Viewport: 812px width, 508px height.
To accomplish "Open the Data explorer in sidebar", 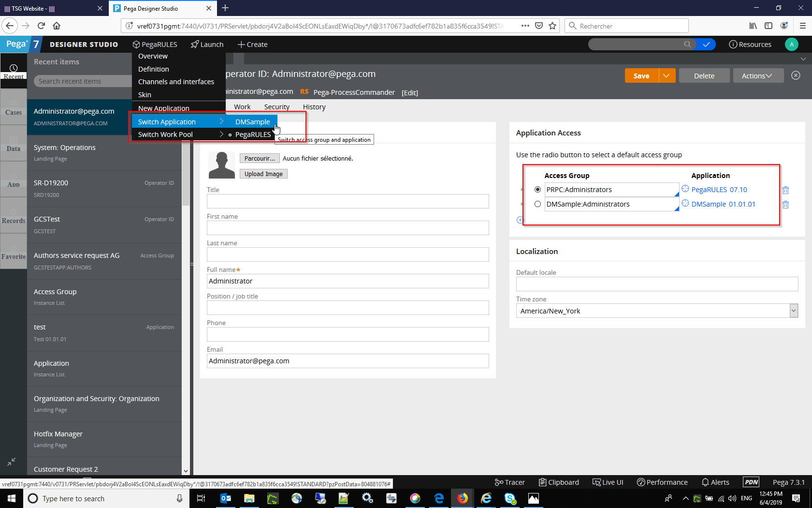I will (x=14, y=144).
